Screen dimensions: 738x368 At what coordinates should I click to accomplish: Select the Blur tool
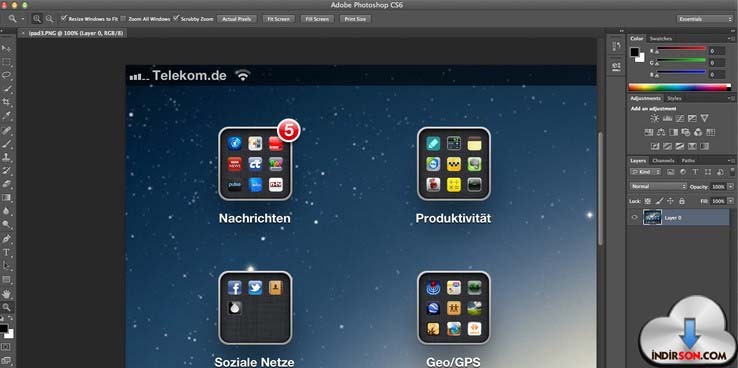click(6, 211)
